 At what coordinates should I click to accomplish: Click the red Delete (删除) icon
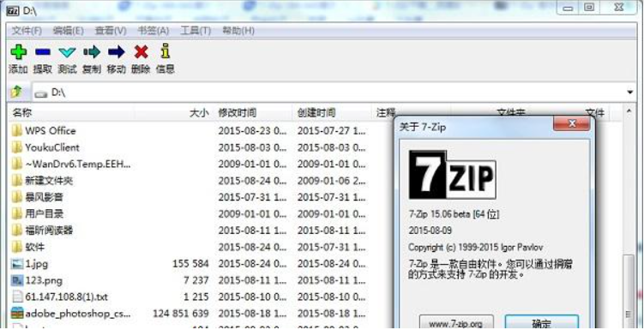(x=141, y=51)
